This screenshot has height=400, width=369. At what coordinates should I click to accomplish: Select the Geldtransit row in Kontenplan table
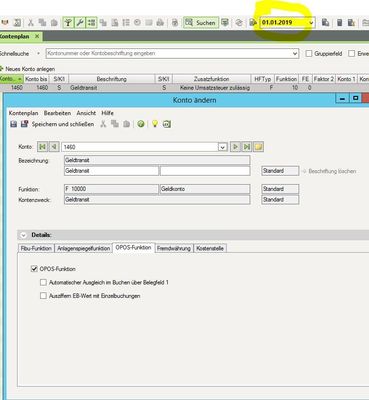tap(184, 88)
